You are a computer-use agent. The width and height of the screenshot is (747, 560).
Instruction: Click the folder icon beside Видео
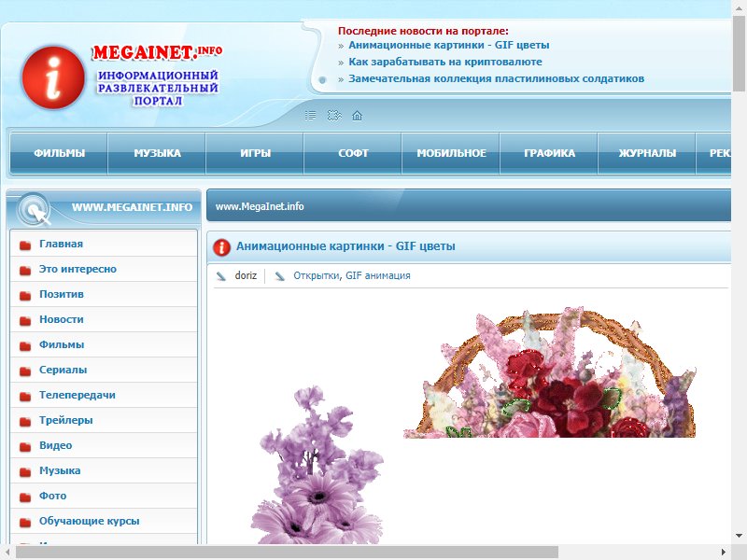tap(25, 447)
